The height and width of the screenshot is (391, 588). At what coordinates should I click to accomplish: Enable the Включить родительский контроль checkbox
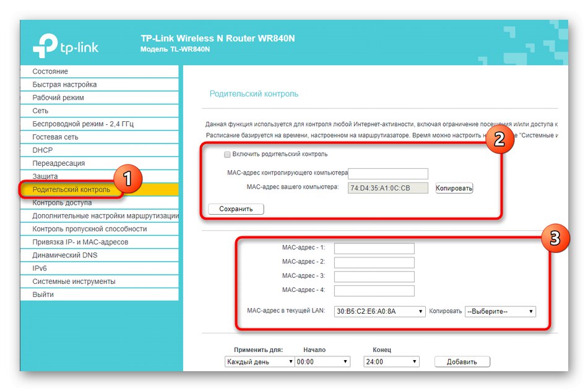point(227,155)
